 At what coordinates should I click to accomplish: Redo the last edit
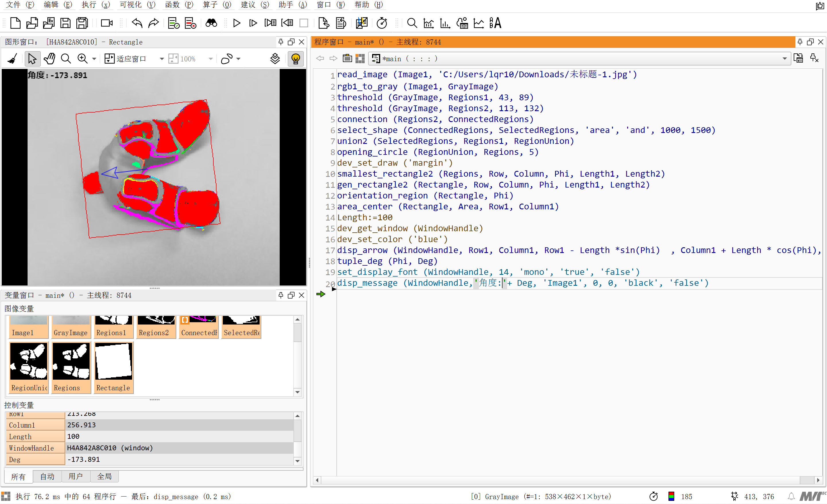click(x=153, y=23)
